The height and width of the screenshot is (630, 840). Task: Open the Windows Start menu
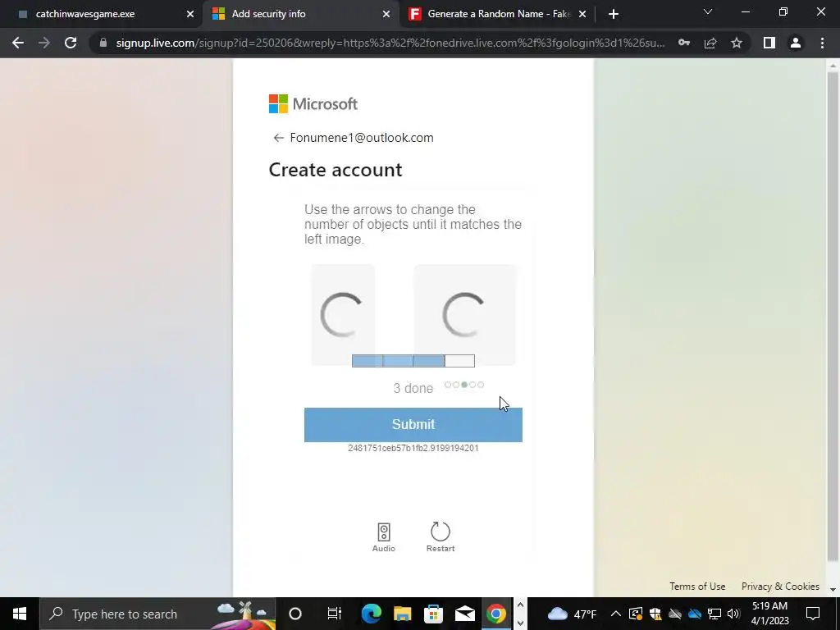coord(20,614)
